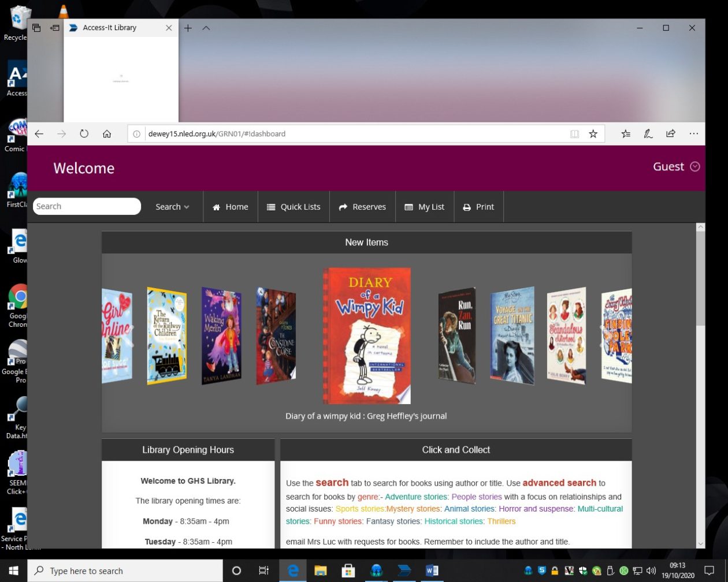728x582 pixels.
Task: Open the Guest user dropdown
Action: (677, 166)
